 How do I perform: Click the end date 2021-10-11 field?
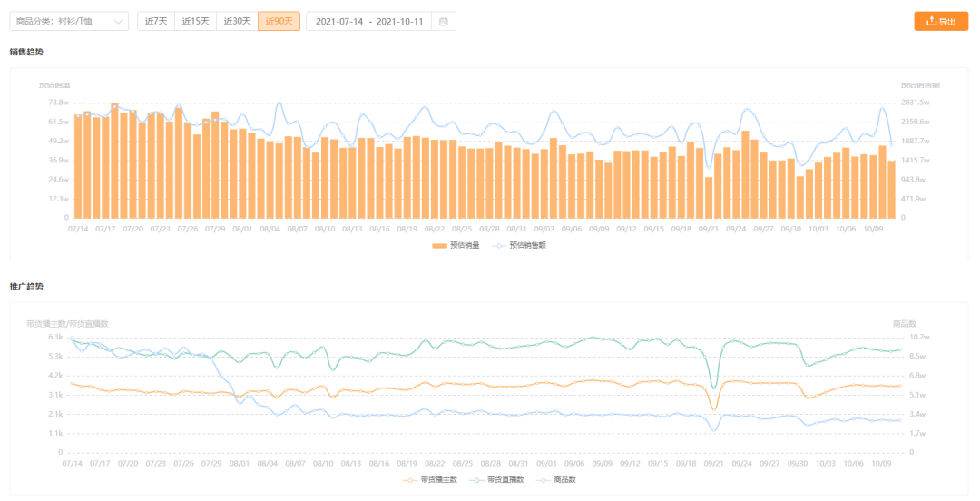click(400, 21)
